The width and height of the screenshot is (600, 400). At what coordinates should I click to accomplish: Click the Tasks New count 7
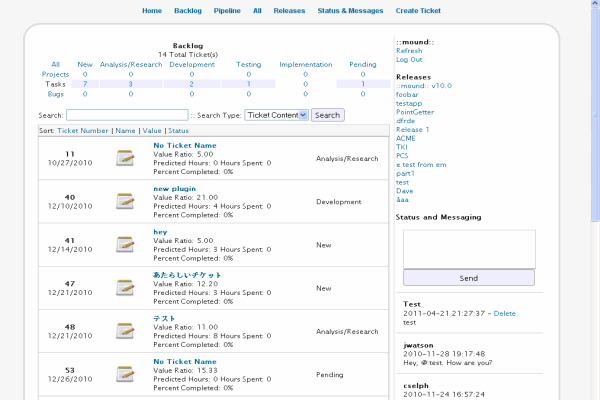click(85, 84)
